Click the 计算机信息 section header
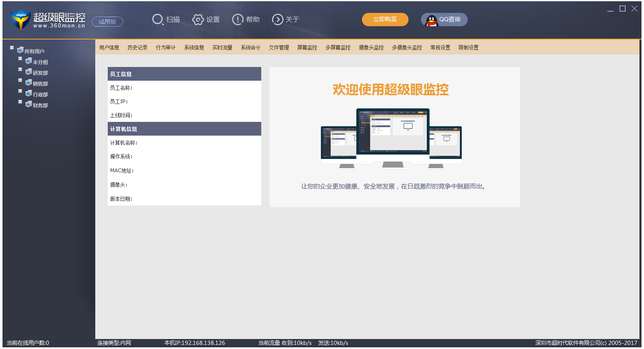The width and height of the screenshot is (644, 349). [x=184, y=129]
